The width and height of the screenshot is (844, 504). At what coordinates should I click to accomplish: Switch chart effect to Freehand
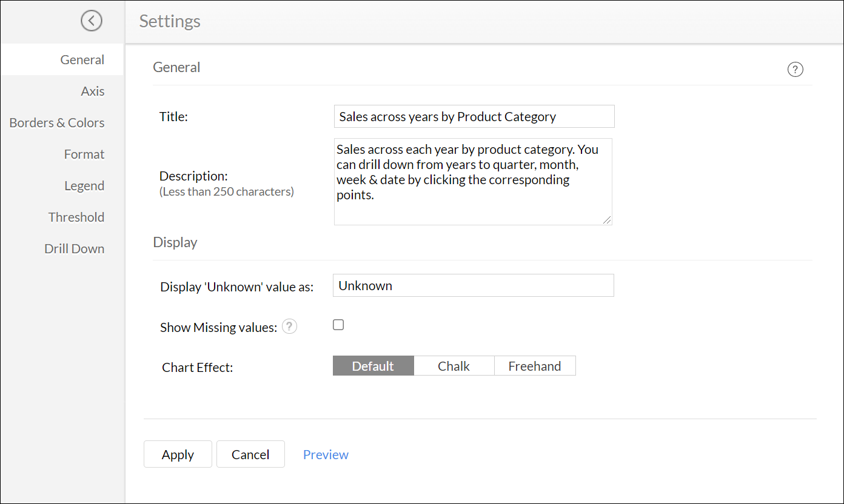[535, 365]
